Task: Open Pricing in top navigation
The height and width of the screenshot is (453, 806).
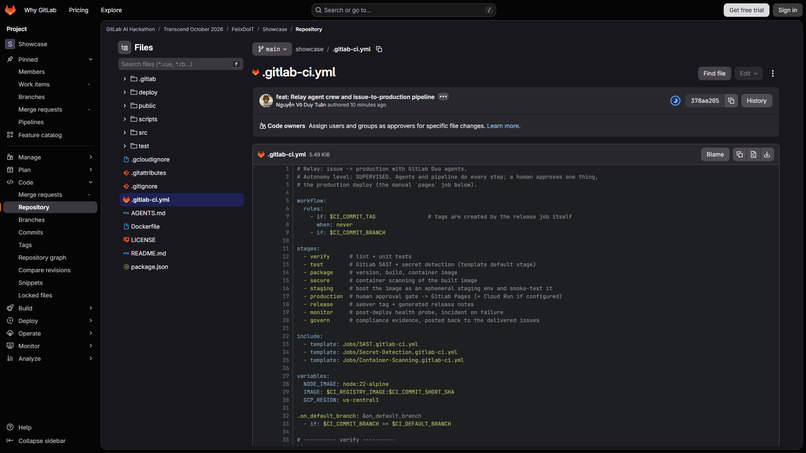Action: (79, 10)
